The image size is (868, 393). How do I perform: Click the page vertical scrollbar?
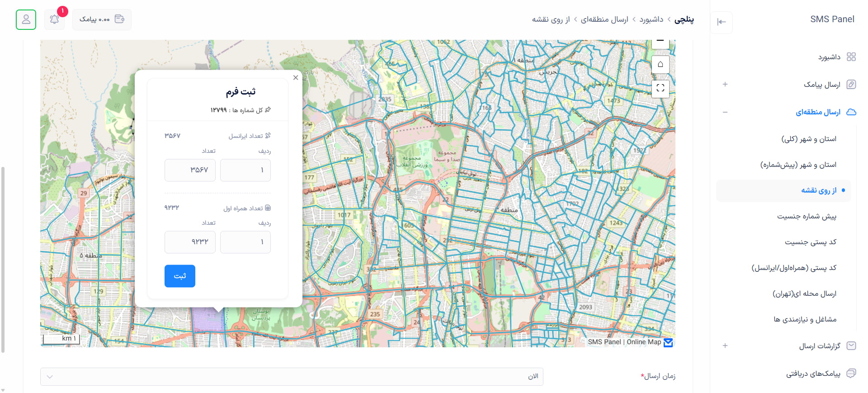coord(3,260)
